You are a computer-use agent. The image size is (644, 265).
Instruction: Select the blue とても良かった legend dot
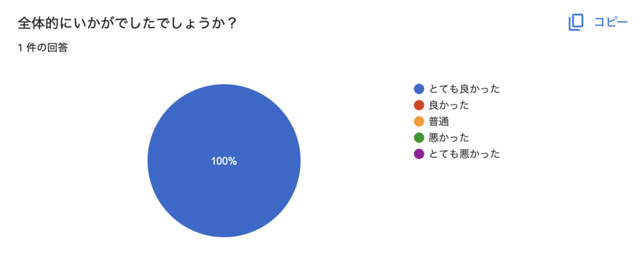419,89
